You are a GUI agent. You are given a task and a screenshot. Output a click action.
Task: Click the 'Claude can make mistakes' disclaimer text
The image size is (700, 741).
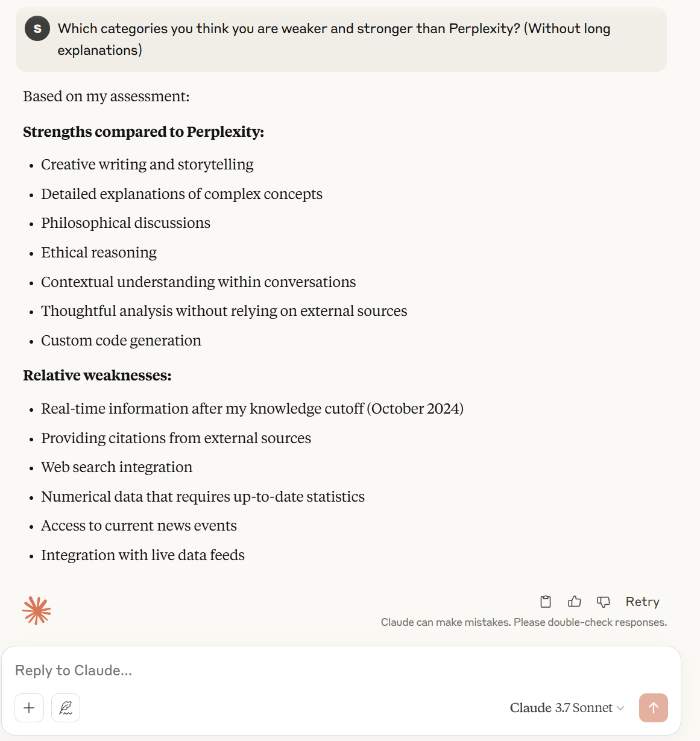click(524, 622)
